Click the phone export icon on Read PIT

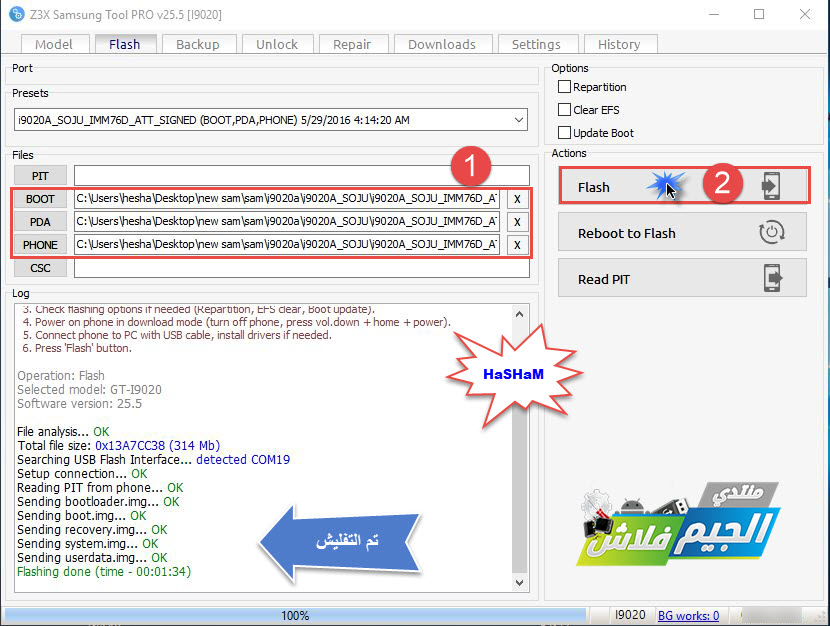click(x=772, y=278)
